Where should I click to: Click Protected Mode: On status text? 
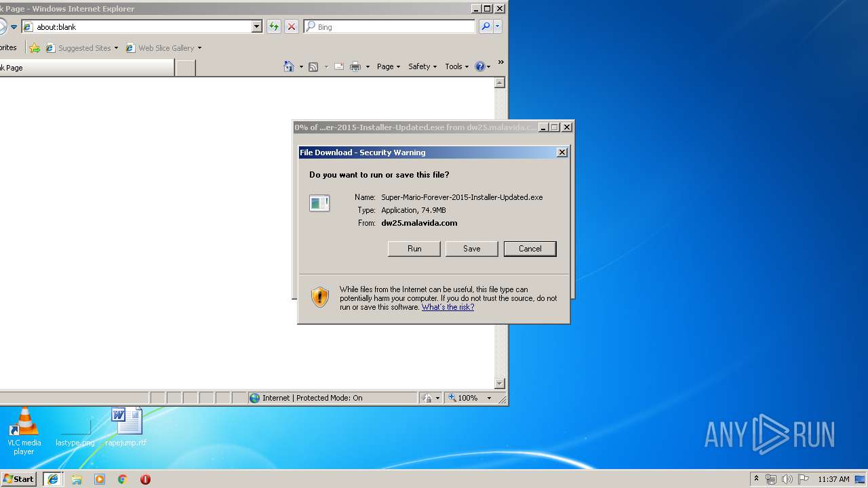click(330, 398)
